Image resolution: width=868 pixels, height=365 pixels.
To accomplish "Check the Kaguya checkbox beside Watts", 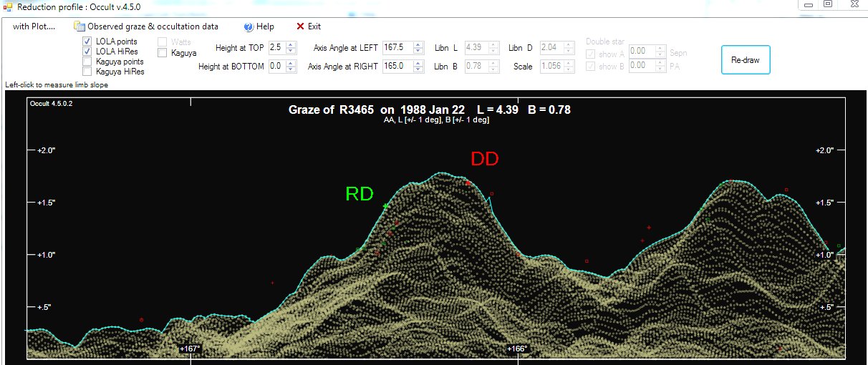I will [x=163, y=52].
